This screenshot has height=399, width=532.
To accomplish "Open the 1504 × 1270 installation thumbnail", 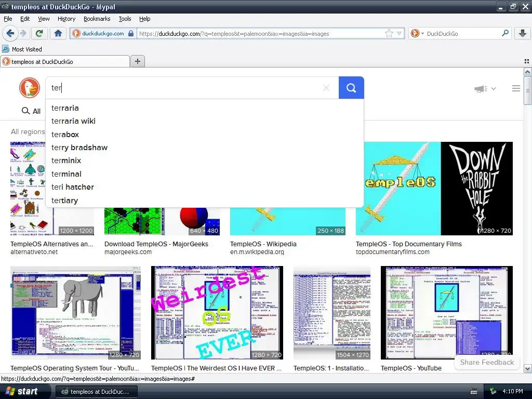I will click(x=332, y=312).
